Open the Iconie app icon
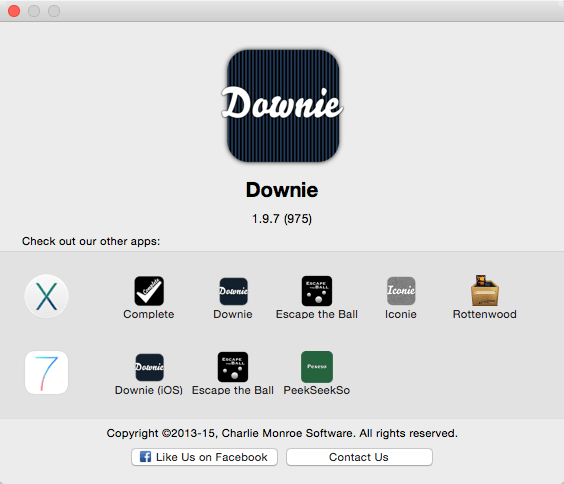 coord(401,291)
